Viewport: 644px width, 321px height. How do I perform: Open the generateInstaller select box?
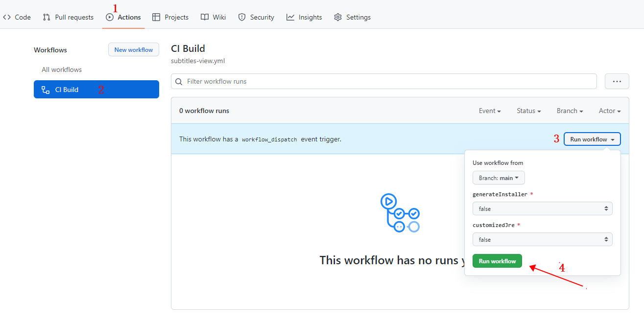543,208
